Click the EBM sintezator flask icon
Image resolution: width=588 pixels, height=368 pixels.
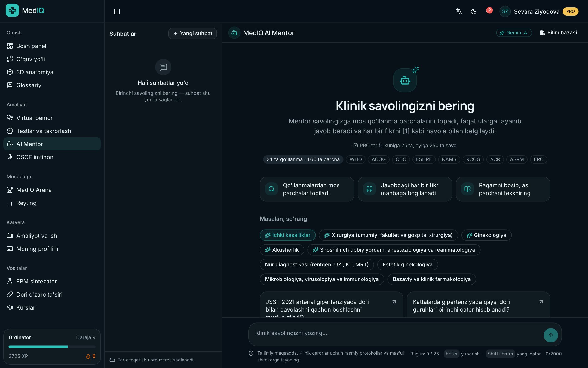coord(10,281)
